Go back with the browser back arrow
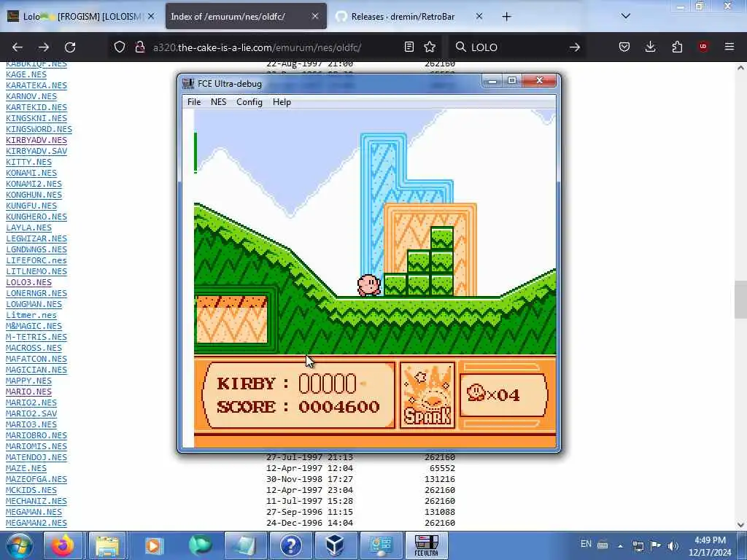 18,47
